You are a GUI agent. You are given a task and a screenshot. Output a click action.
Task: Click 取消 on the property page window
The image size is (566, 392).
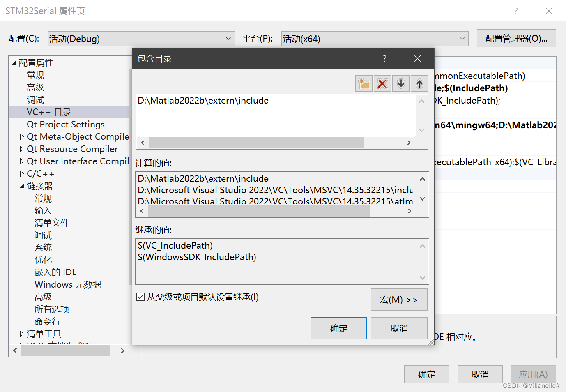480,374
